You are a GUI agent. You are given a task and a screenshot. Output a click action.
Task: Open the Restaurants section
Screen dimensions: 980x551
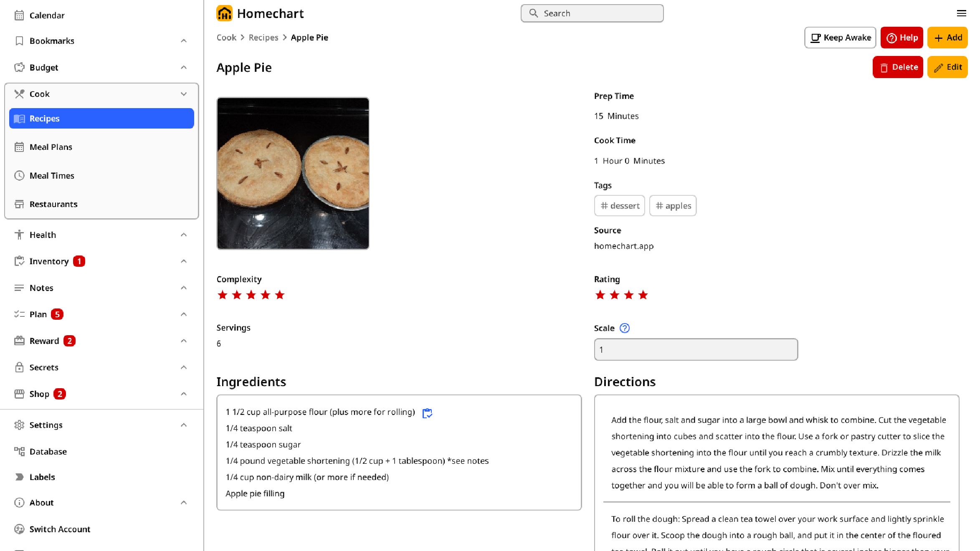click(53, 204)
